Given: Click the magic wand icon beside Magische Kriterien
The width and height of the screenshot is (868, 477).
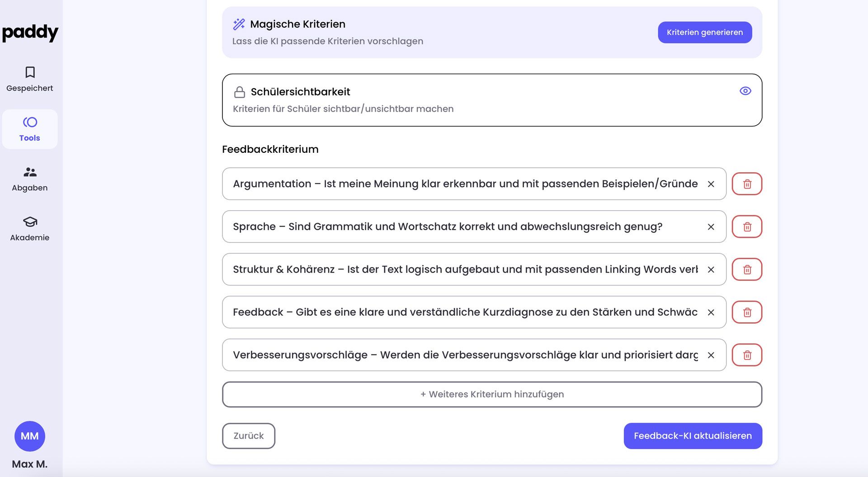Looking at the screenshot, I should 239,24.
